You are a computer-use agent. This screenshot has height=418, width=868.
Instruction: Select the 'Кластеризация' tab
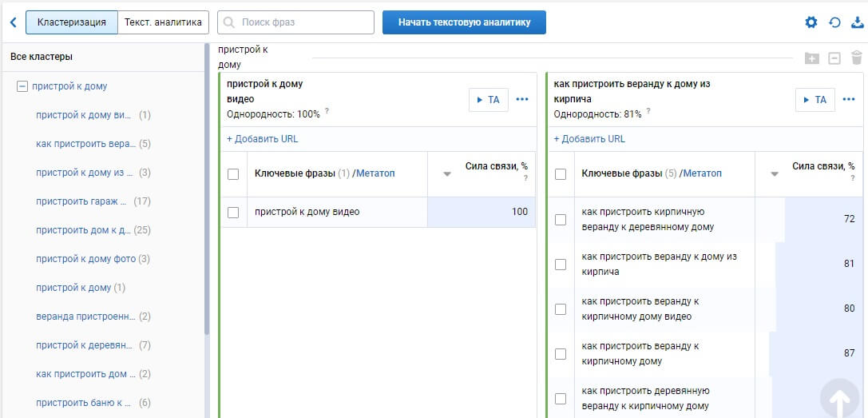(x=72, y=22)
